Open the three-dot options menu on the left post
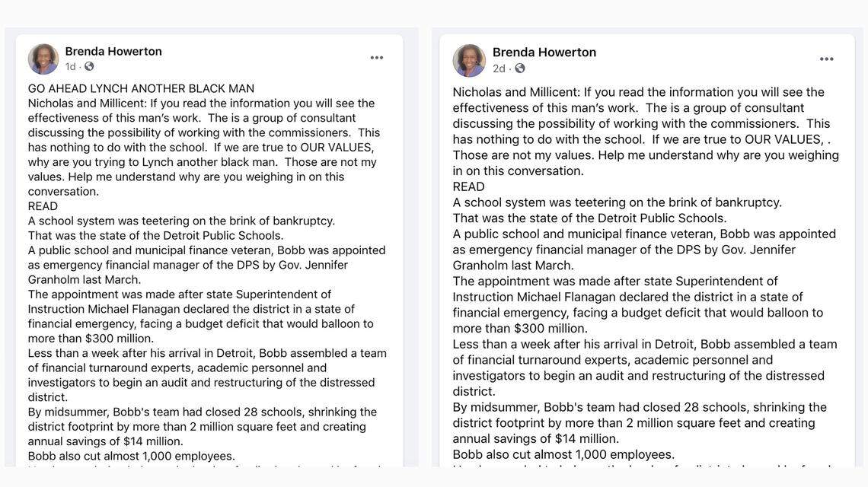 376,56
